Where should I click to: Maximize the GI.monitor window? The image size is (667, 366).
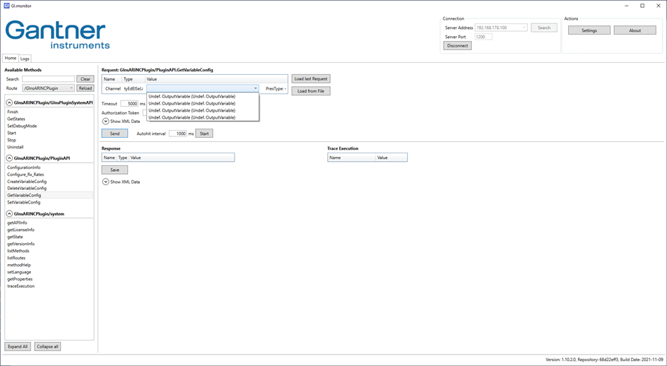tap(642, 6)
